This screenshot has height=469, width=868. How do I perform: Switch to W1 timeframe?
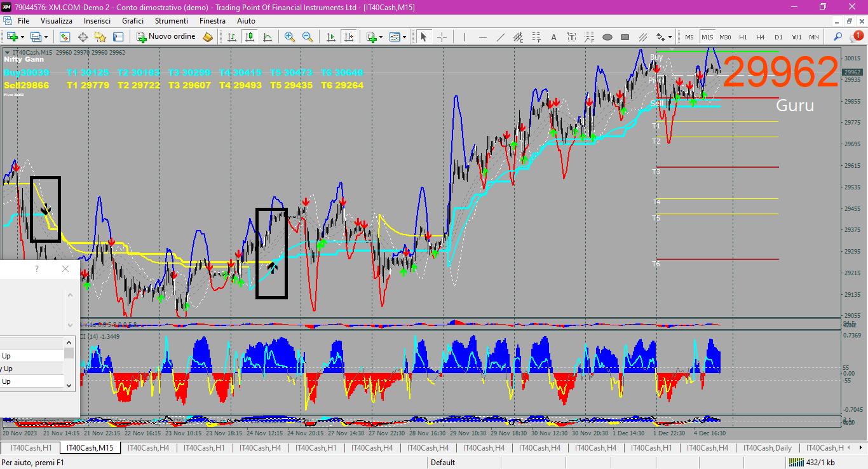[796, 37]
